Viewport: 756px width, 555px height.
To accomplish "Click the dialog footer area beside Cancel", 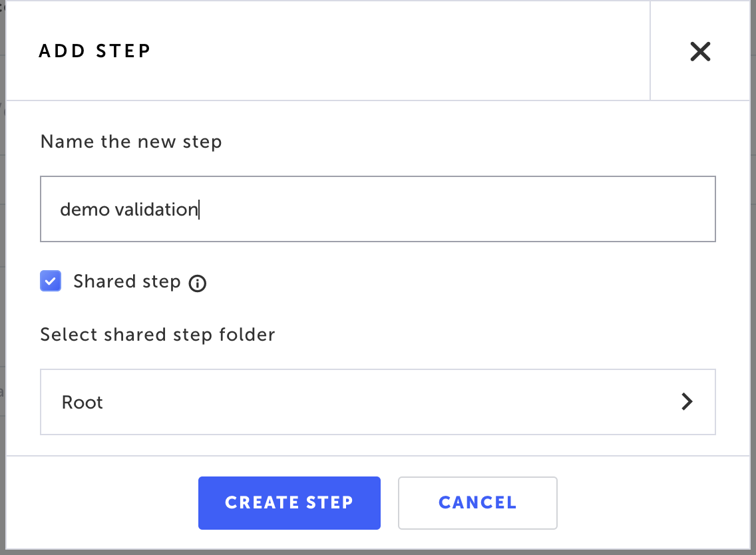I will click(651, 503).
